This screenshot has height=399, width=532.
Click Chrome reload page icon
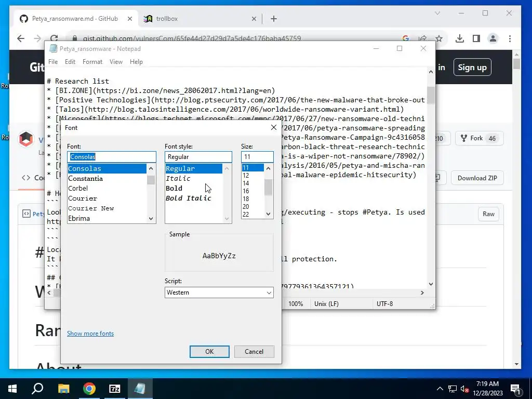click(x=54, y=38)
